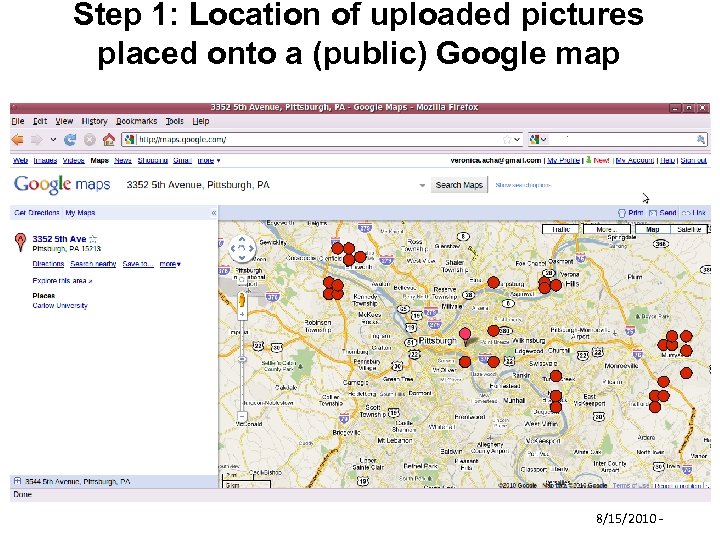Open the More... map layers button
This screenshot has height=540, width=720.
[606, 229]
